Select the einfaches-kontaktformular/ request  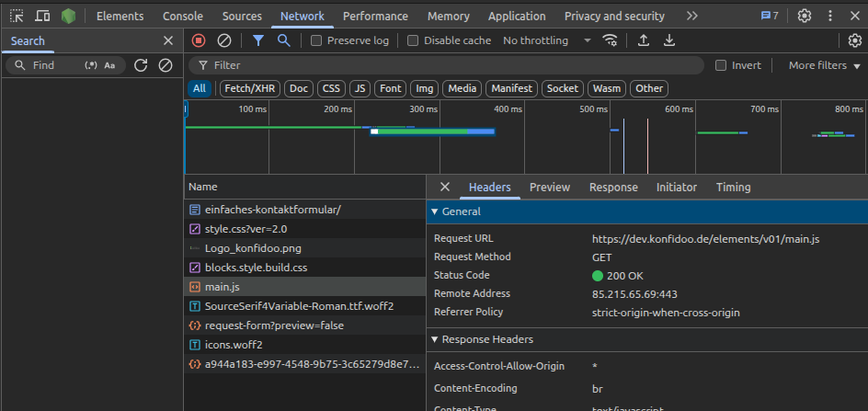pyautogui.click(x=304, y=210)
